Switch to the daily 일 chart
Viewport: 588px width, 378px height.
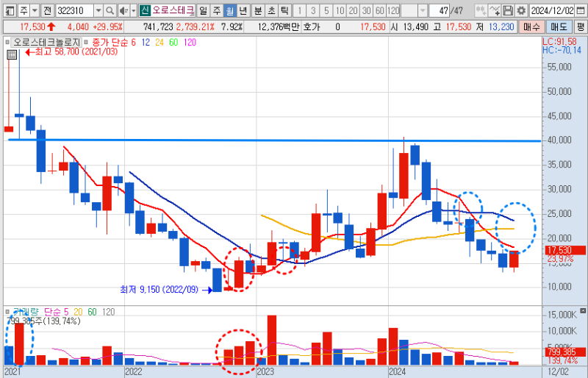(203, 10)
